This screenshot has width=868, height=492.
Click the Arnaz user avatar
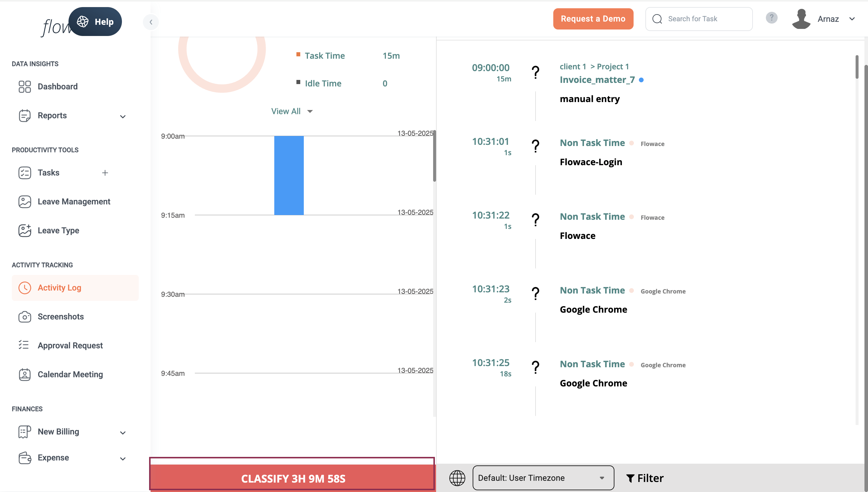801,19
